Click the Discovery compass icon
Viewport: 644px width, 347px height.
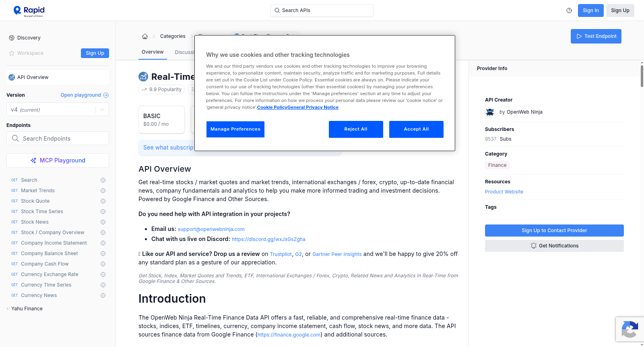click(12, 38)
